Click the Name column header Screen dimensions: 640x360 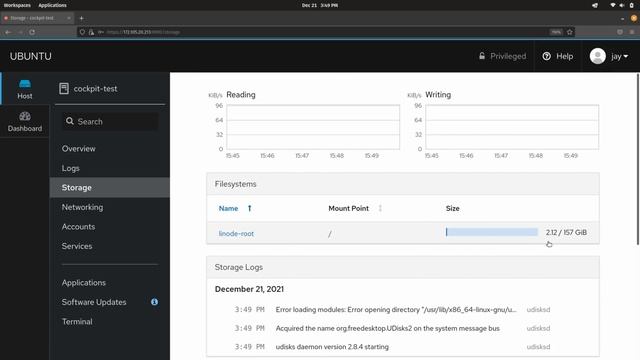[x=228, y=208]
